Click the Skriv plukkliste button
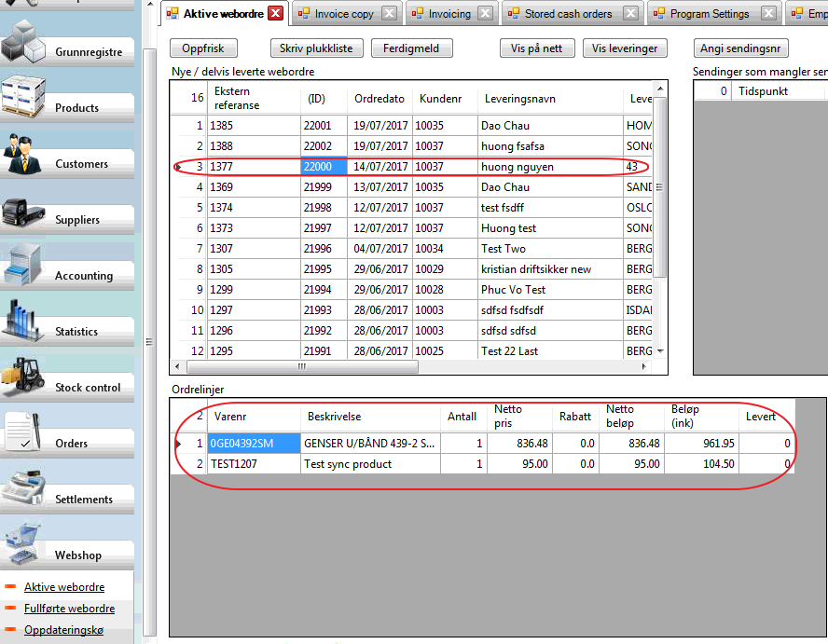The width and height of the screenshot is (828, 644). point(316,48)
